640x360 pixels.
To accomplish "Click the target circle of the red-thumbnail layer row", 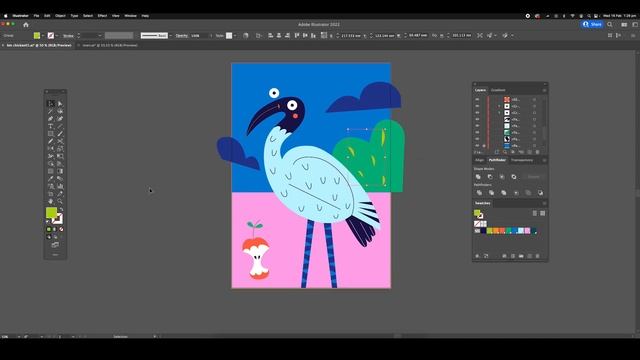I will [534, 100].
